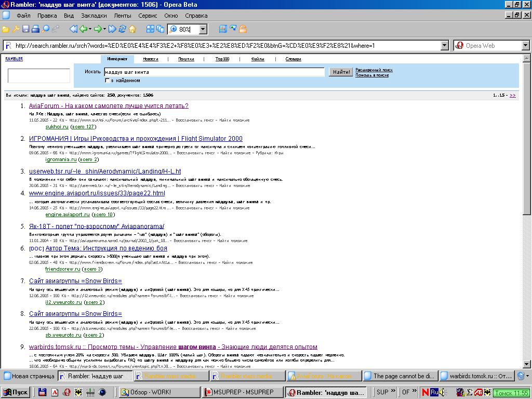Reload the page with the refresh icon
The image size is (532, 399).
pos(122,29)
